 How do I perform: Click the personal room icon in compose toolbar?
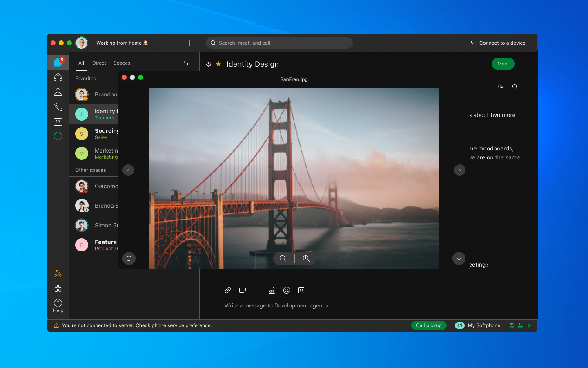(301, 290)
